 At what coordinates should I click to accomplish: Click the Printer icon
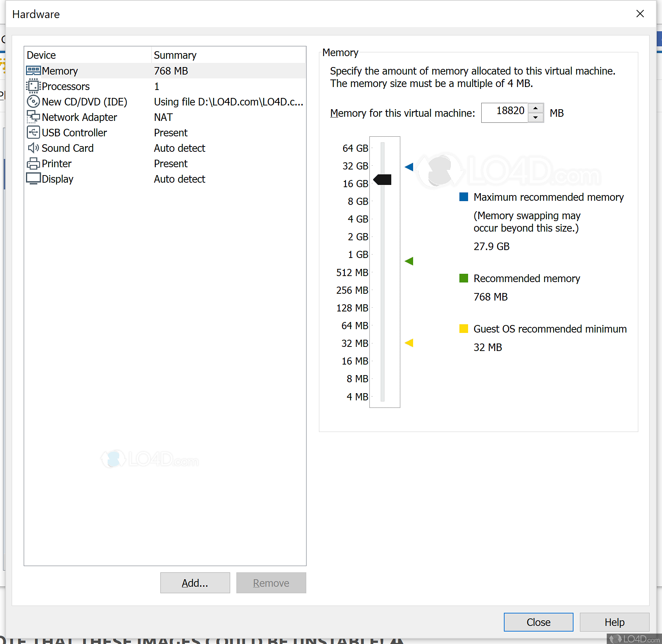coord(33,163)
